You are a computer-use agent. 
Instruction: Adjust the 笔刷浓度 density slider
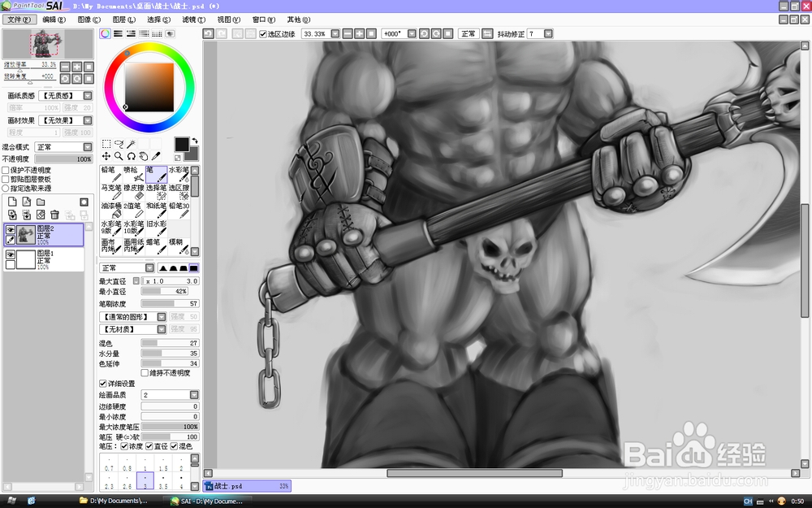tap(170, 304)
